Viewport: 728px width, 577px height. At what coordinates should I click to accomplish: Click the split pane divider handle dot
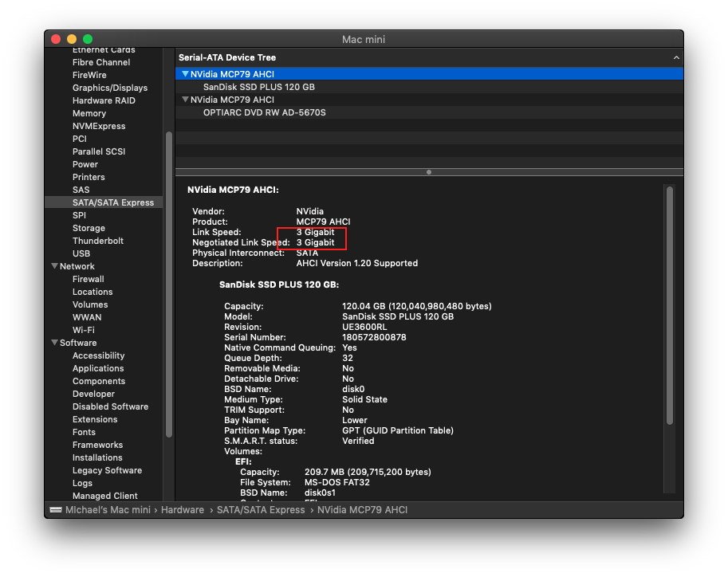tap(429, 172)
